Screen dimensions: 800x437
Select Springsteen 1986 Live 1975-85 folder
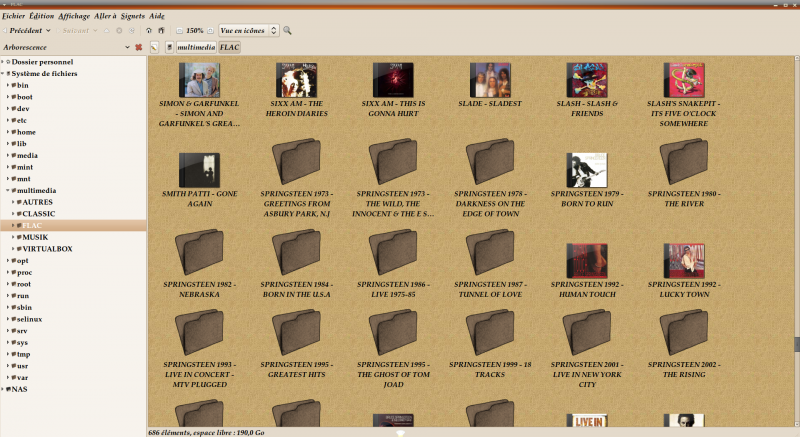[393, 252]
